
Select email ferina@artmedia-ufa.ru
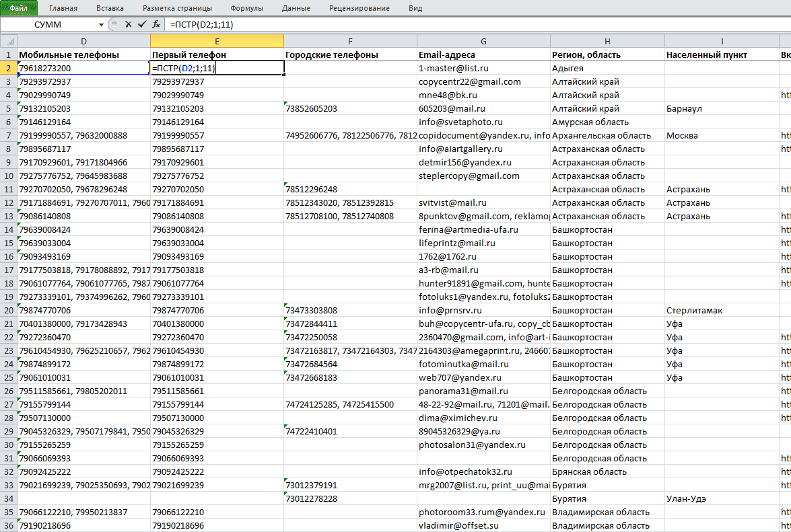tap(483, 230)
